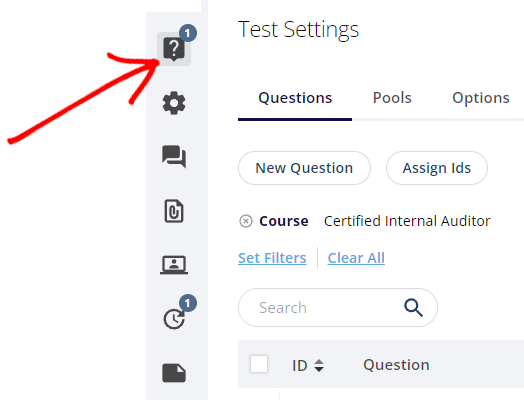The height and width of the screenshot is (400, 524).
Task: Click the Question column header
Action: [x=396, y=365]
